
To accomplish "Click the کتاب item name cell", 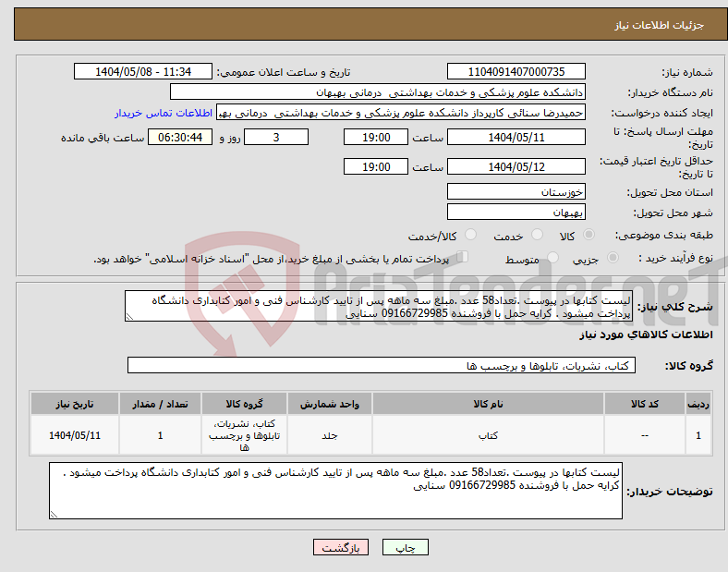I will click(488, 435).
